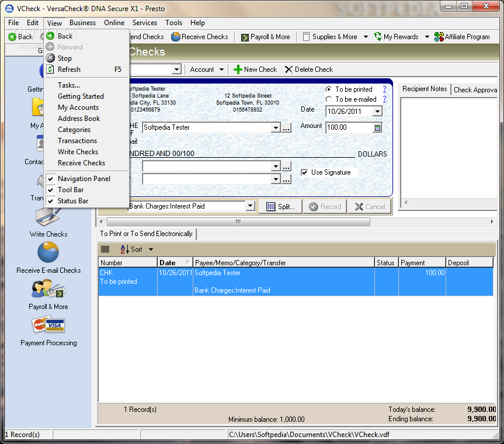Click help link beside To be printed

pyautogui.click(x=384, y=89)
